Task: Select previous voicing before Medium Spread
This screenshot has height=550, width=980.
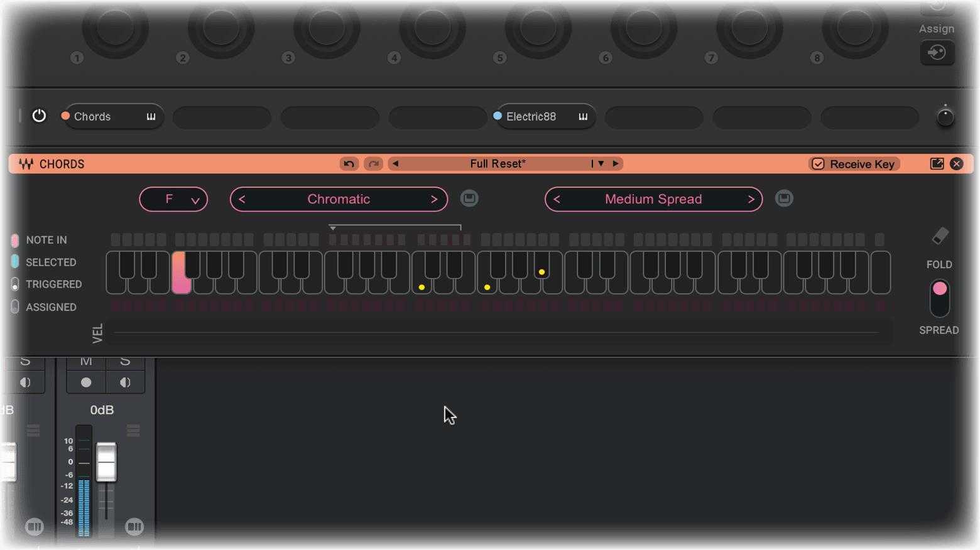Action: pyautogui.click(x=557, y=200)
